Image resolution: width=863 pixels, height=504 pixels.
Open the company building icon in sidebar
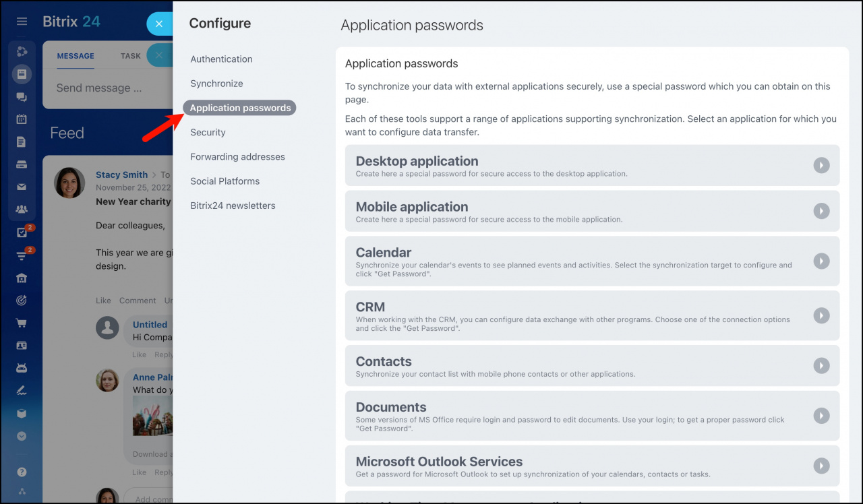[x=22, y=278]
